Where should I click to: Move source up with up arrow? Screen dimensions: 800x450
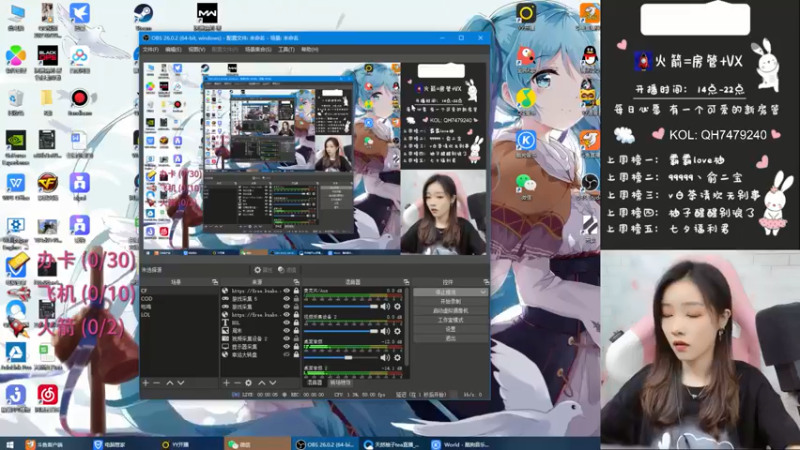262,383
